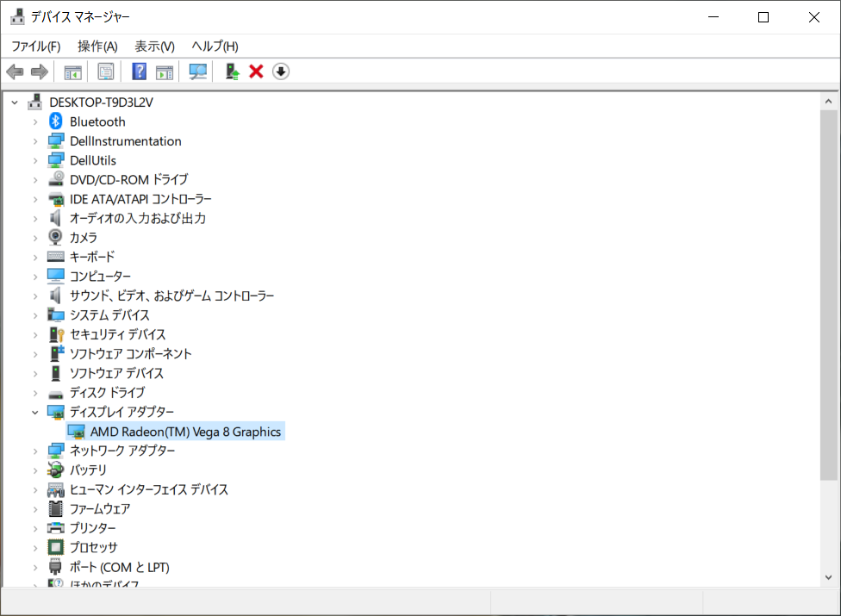Click the blue Help question-mark icon
This screenshot has height=616, width=841.
click(x=140, y=72)
